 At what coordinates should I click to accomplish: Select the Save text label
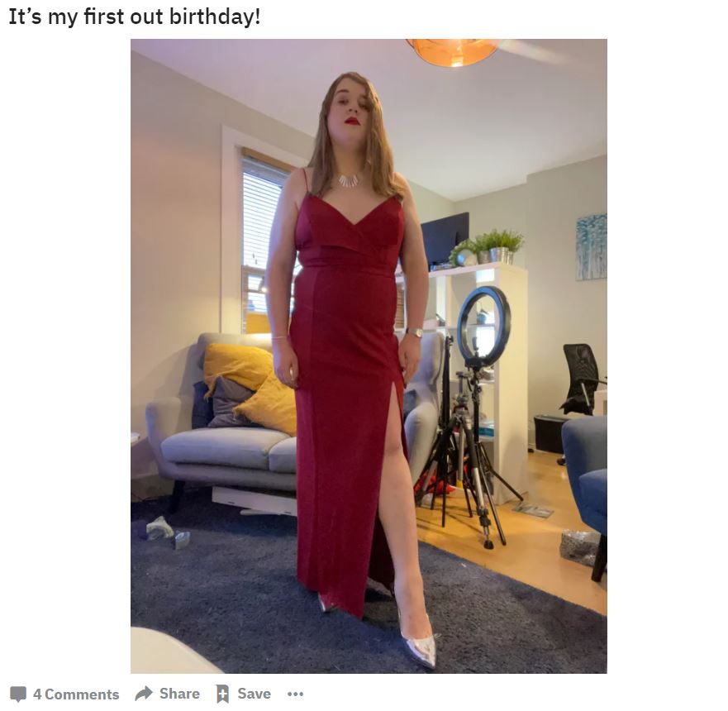pos(254,694)
